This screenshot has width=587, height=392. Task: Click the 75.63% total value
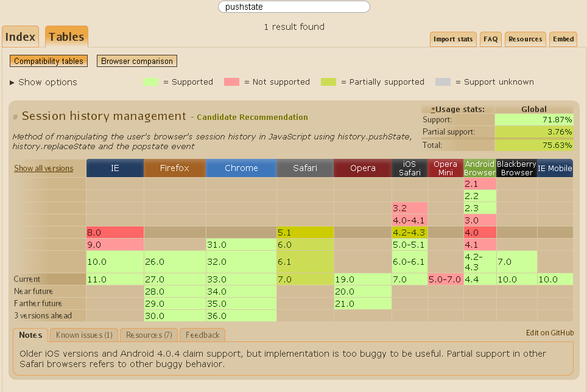point(534,145)
